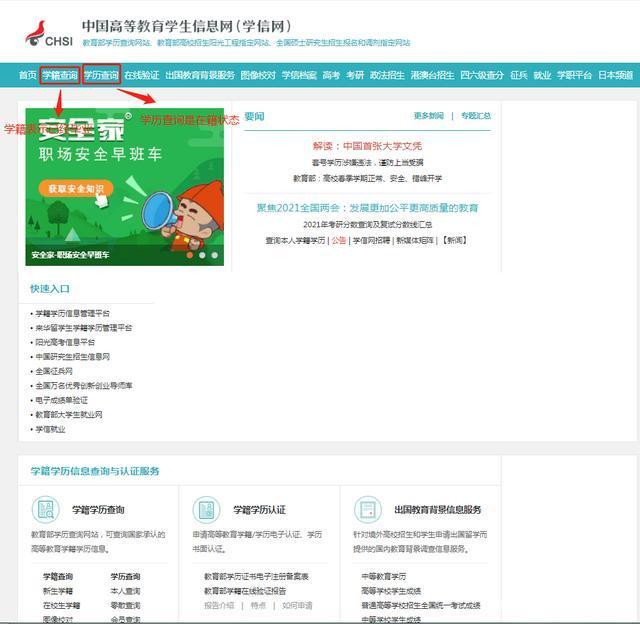Viewport: 640px width, 624px height.
Task: Open 学历查询 in the top navigation bar
Action: tap(101, 75)
